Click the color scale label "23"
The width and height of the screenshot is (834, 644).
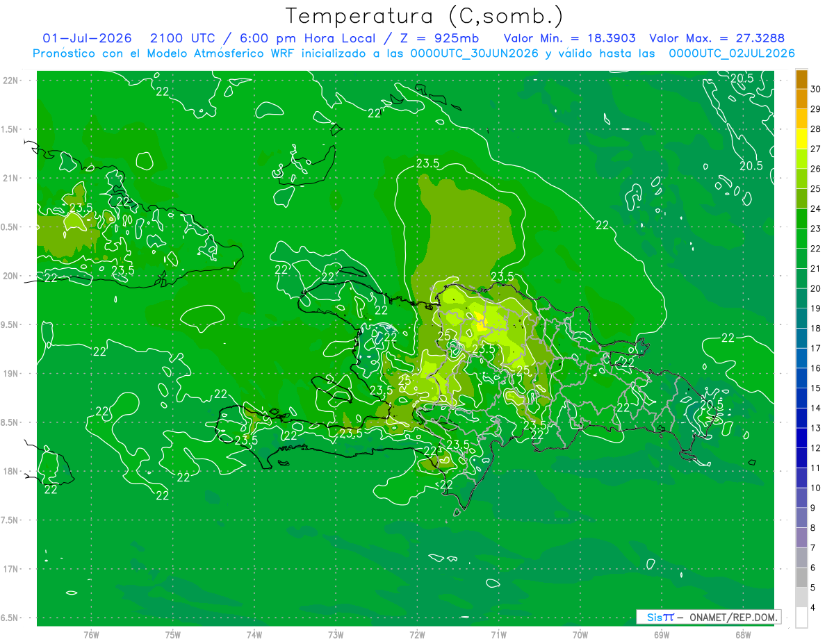816,229
